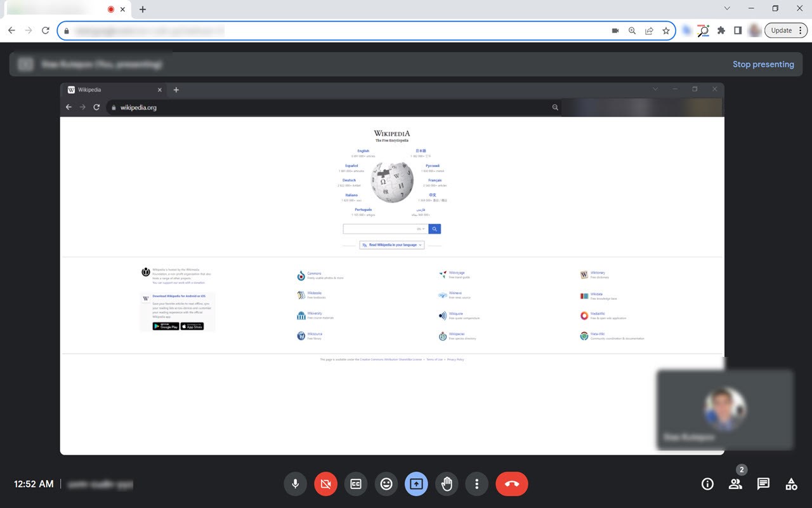Viewport: 812px width, 508px height.
Task: Click the Present now screen-share button
Action: (416, 484)
